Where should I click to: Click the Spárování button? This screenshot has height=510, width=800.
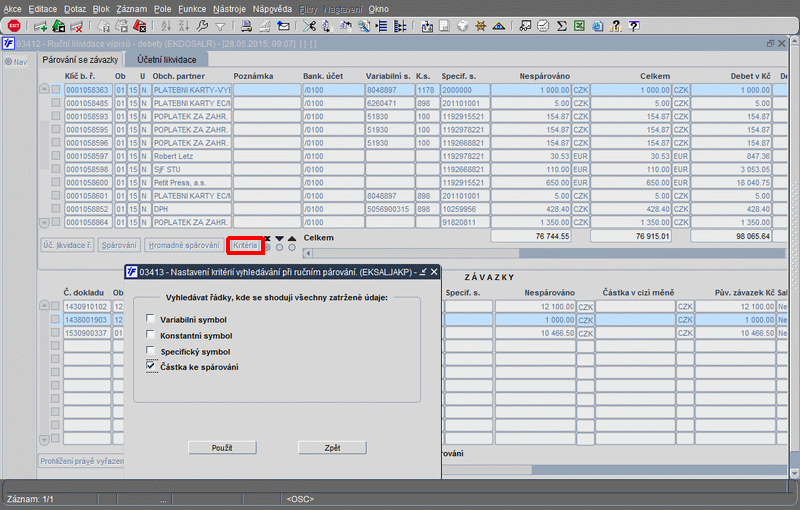point(119,245)
